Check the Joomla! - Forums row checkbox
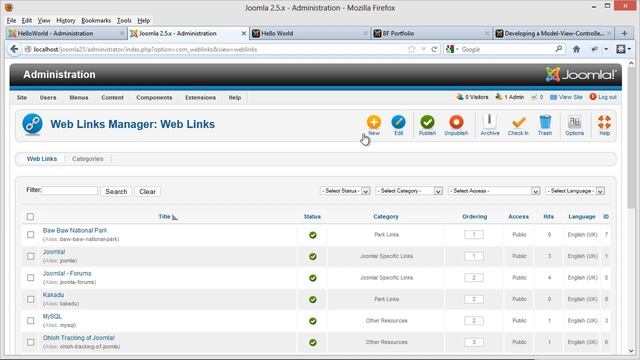The image size is (640, 360). [x=31, y=278]
